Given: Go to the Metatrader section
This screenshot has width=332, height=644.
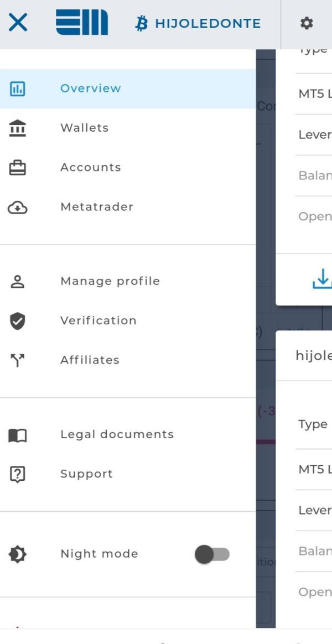Looking at the screenshot, I should pyautogui.click(x=97, y=207).
